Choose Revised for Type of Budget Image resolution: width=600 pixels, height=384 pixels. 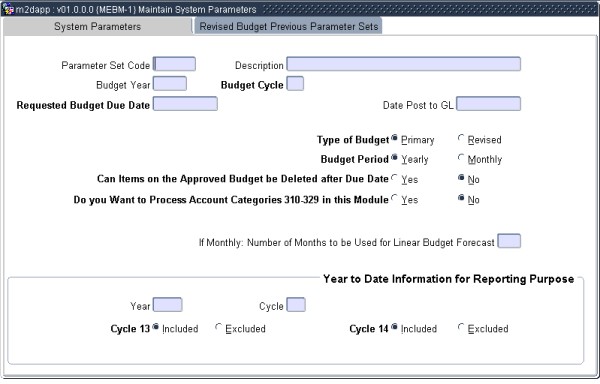point(461,138)
